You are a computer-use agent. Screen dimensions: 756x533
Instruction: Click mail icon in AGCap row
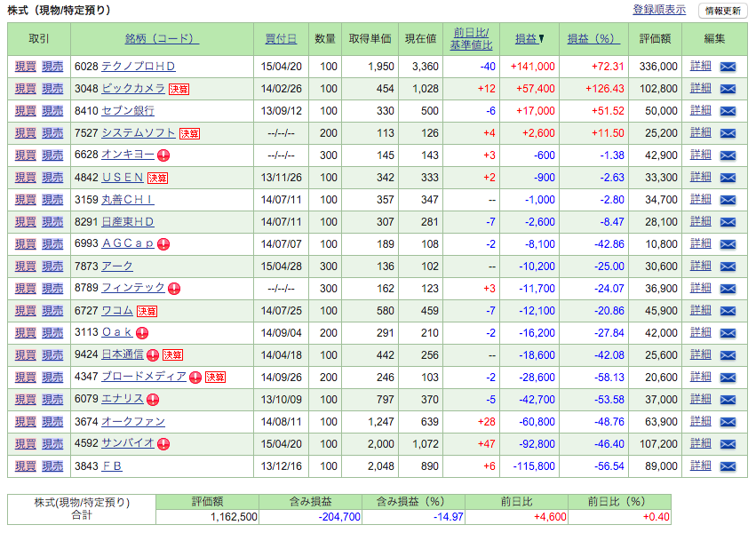(728, 244)
